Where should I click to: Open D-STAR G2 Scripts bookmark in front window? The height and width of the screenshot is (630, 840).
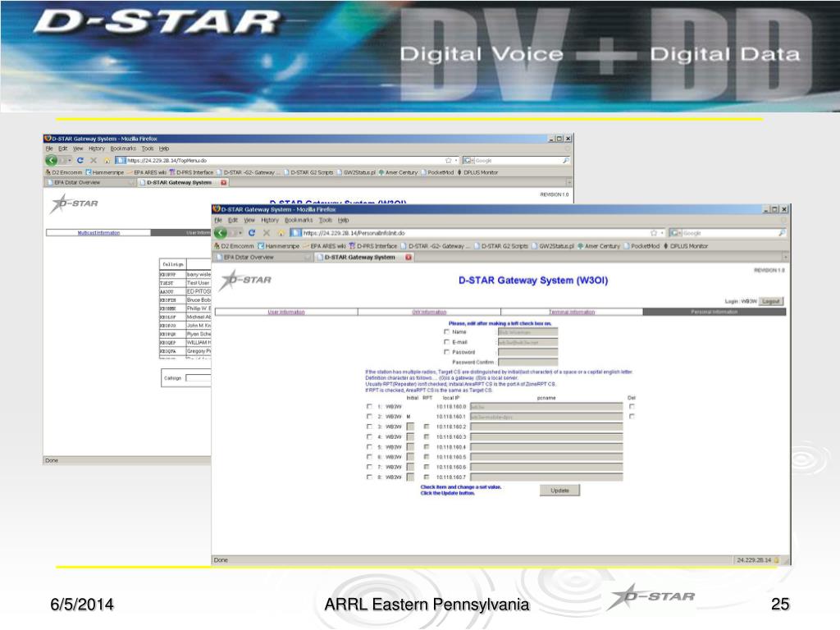501,246
